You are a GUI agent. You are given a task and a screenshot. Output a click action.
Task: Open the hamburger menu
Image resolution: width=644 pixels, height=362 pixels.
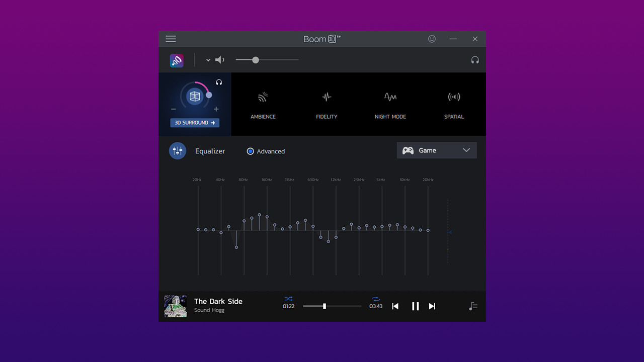coord(171,39)
